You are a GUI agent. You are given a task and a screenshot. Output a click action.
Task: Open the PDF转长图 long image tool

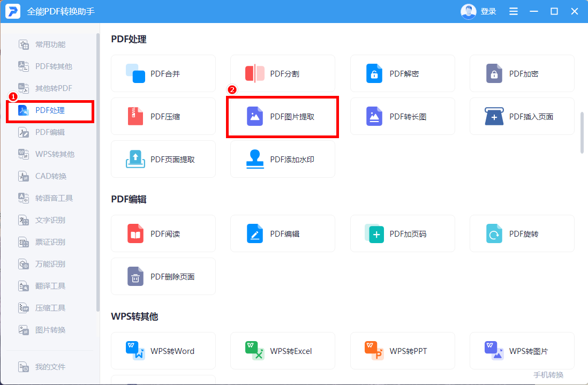point(402,116)
